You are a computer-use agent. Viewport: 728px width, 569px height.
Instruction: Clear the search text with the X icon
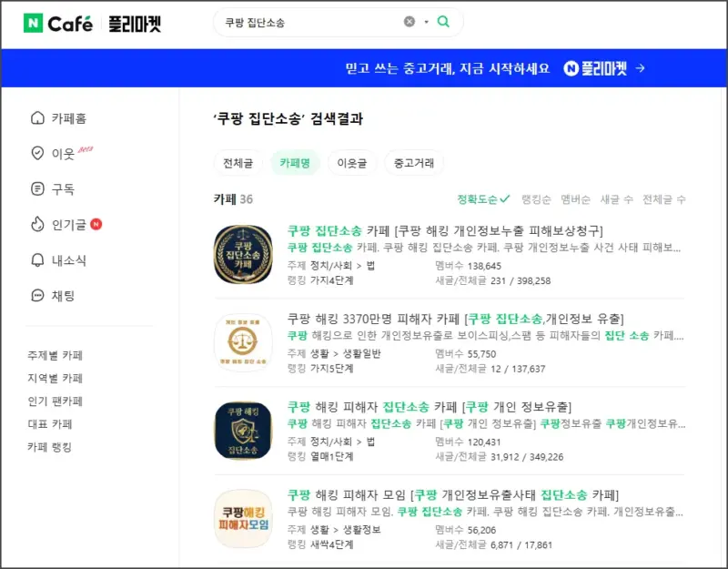tap(408, 20)
